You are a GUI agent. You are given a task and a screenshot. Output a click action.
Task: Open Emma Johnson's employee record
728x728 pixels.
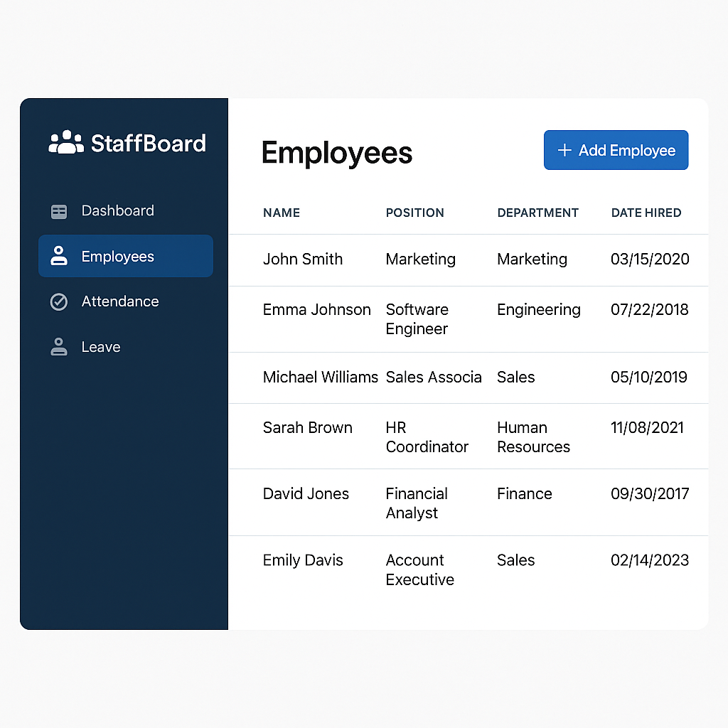(316, 310)
